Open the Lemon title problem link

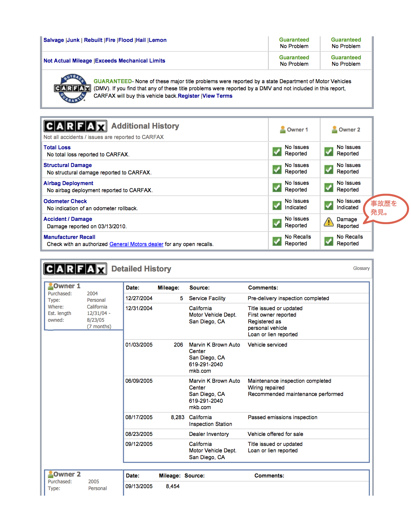click(x=158, y=40)
